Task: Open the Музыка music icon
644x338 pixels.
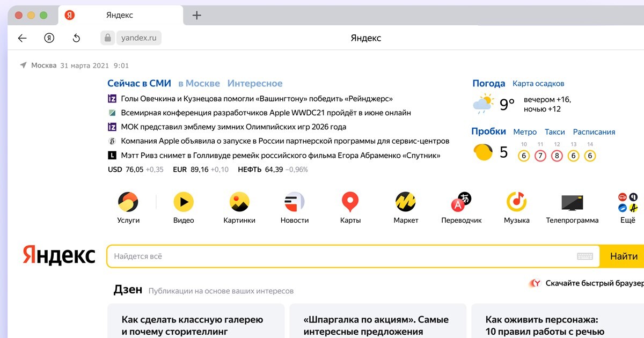Action: (516, 202)
